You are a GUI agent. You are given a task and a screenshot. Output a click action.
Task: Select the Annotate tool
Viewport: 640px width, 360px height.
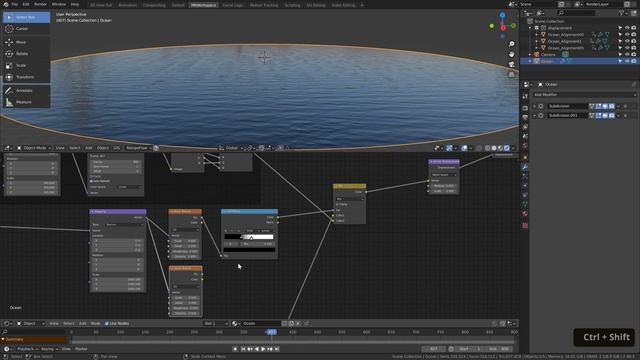27,90
